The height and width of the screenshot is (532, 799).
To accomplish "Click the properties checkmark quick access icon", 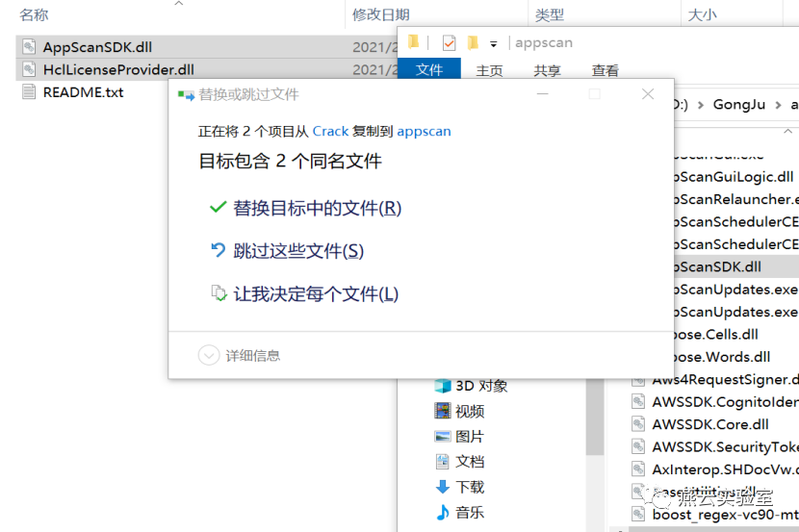I will pyautogui.click(x=449, y=43).
